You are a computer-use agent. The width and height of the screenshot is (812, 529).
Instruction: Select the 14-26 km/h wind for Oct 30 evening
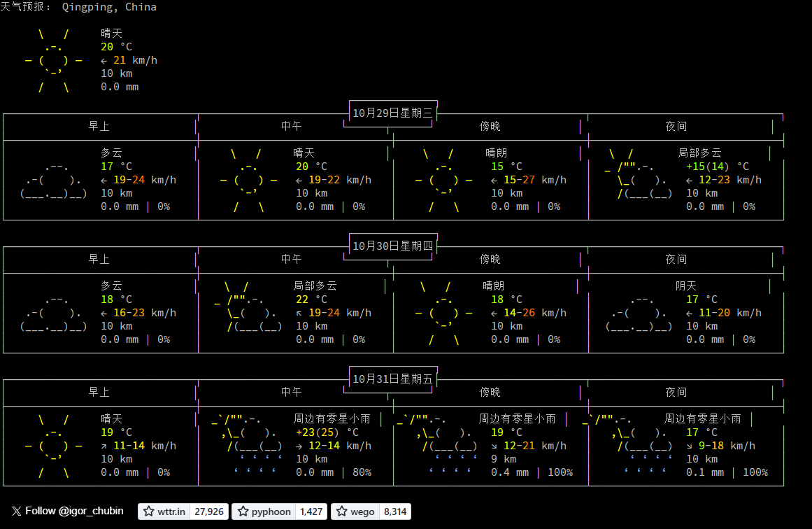(x=529, y=313)
